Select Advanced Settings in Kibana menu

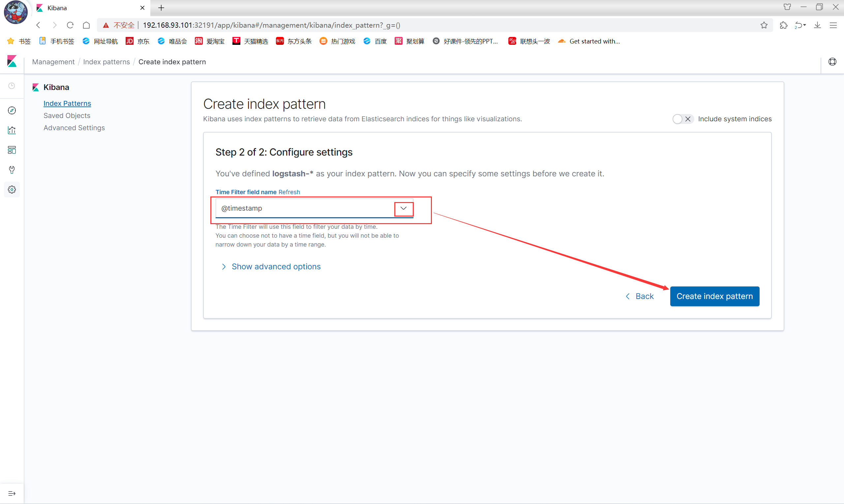(x=74, y=128)
